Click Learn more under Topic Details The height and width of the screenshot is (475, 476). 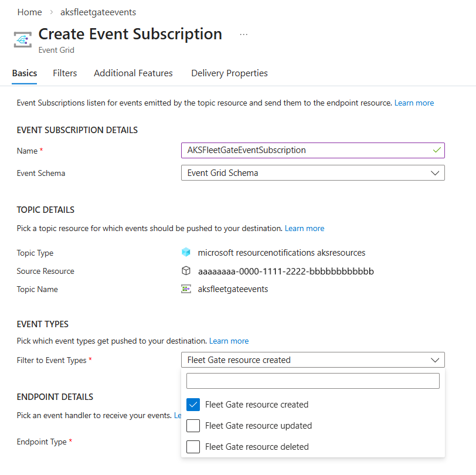click(x=305, y=228)
